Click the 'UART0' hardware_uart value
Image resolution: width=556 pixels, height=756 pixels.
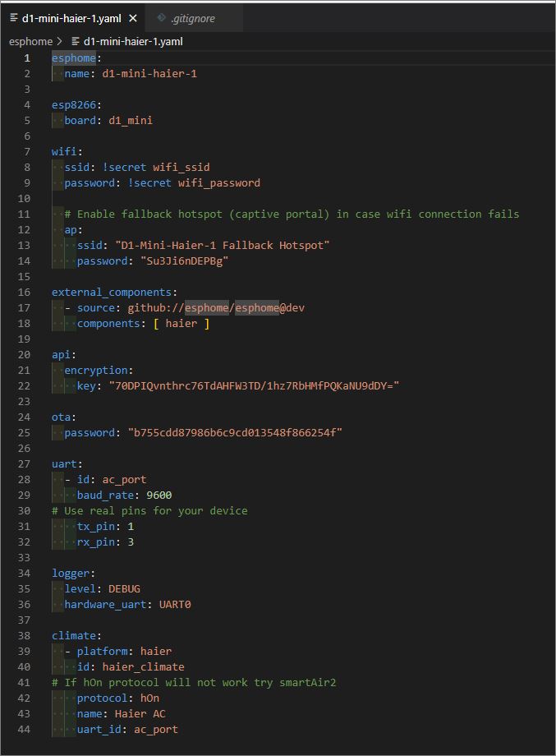tap(175, 604)
